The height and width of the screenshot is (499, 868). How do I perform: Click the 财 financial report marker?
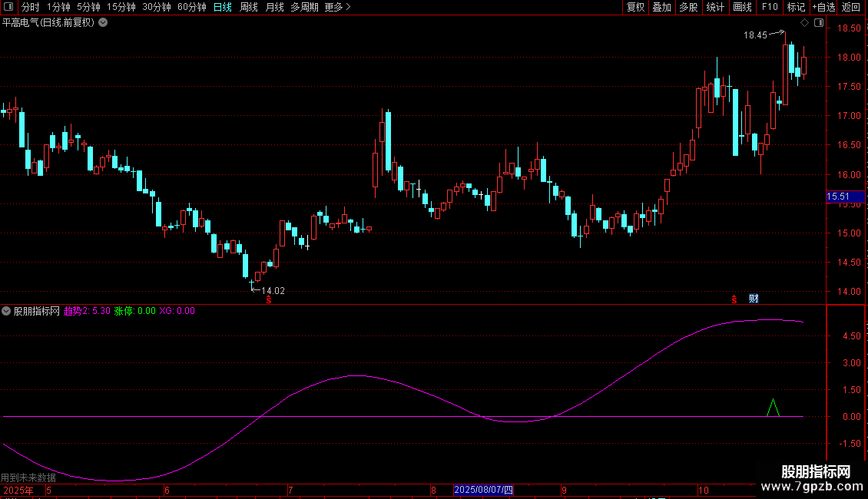754,299
